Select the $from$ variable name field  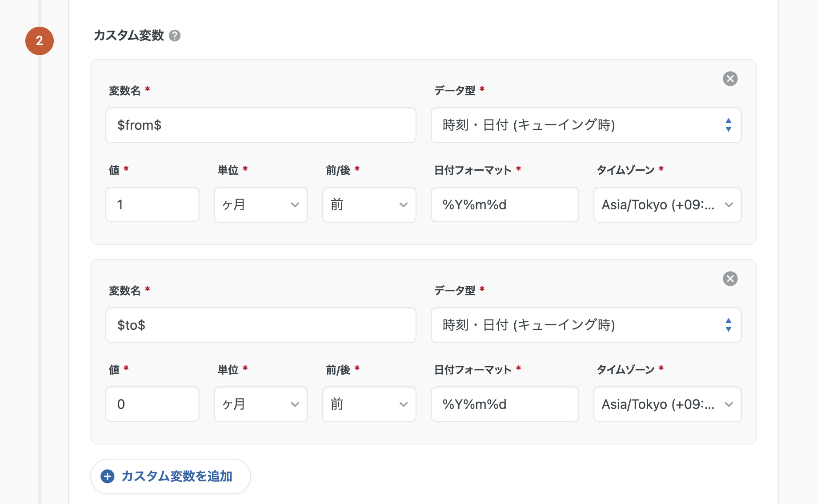(260, 125)
